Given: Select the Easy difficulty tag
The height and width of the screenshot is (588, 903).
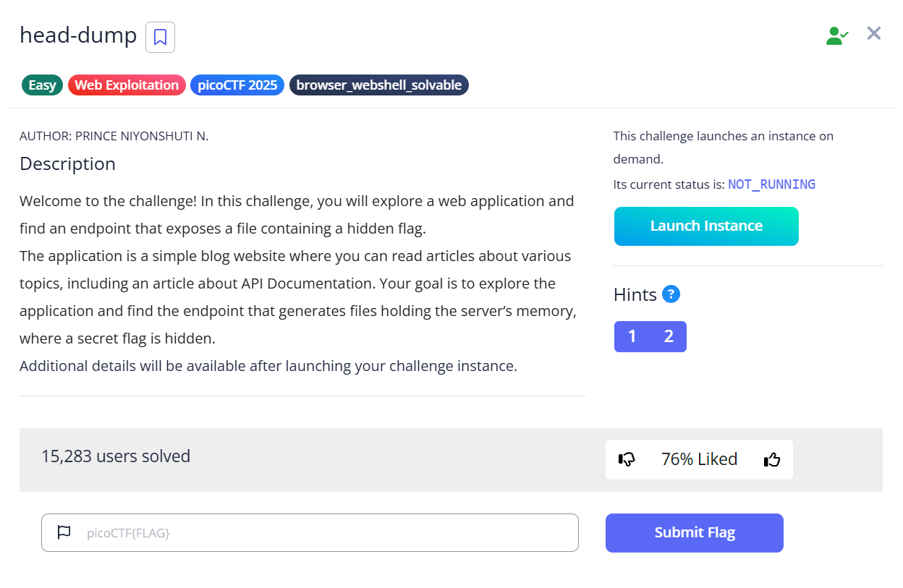Looking at the screenshot, I should pyautogui.click(x=43, y=85).
